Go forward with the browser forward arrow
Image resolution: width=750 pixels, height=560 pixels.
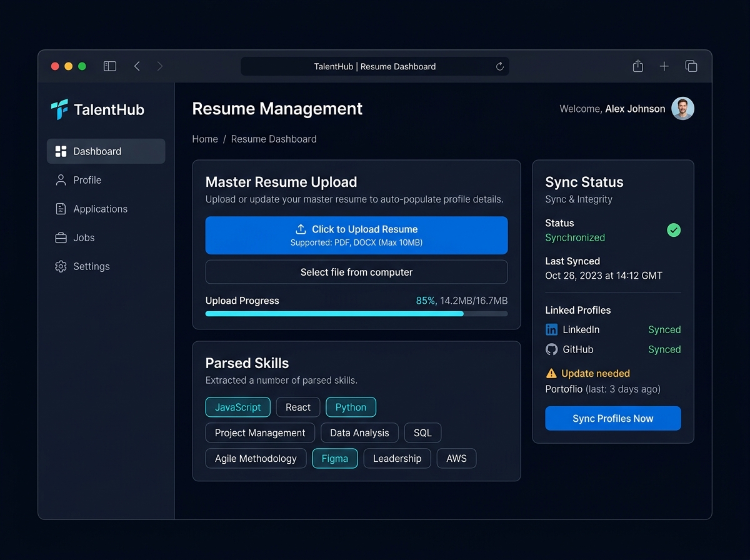click(x=160, y=66)
